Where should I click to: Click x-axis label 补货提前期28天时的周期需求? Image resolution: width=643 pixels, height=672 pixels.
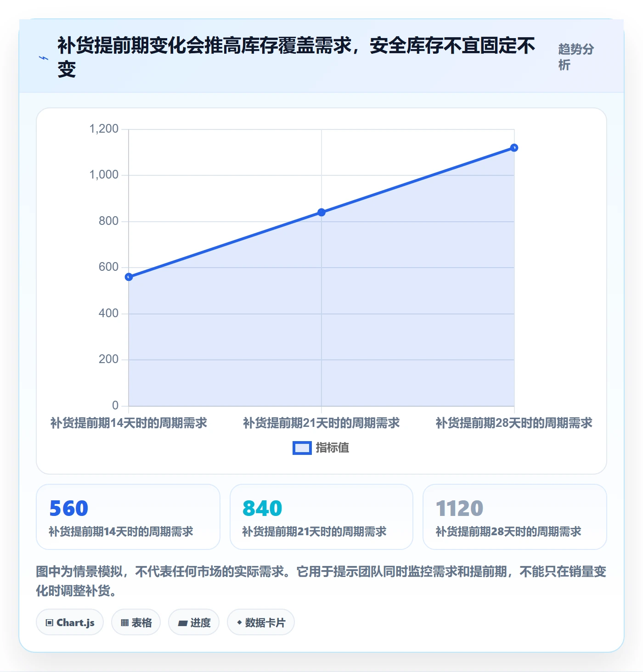coord(514,423)
